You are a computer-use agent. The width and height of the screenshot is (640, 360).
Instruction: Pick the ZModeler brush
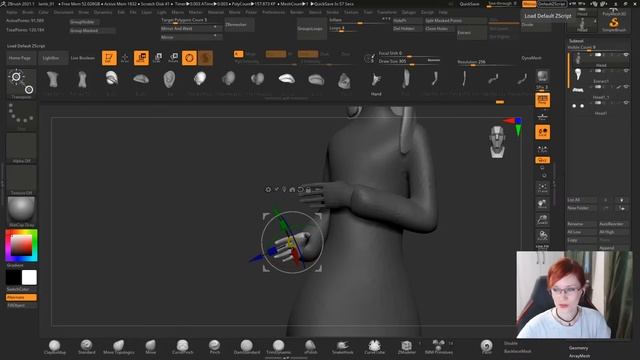click(x=406, y=347)
